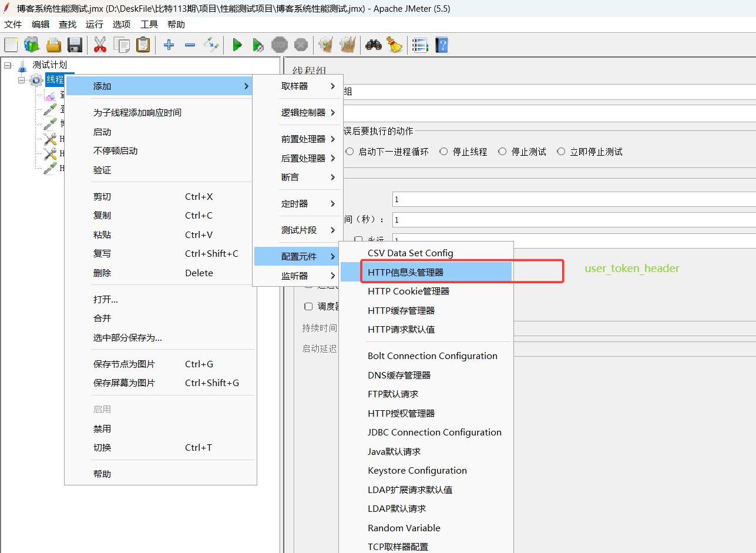Reset search with yellow broom icon
Image resolution: width=756 pixels, height=553 pixels.
coord(394,45)
